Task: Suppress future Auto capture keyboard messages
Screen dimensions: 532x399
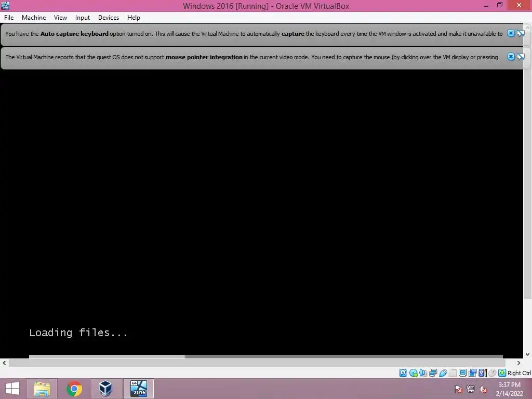Action: [x=521, y=33]
